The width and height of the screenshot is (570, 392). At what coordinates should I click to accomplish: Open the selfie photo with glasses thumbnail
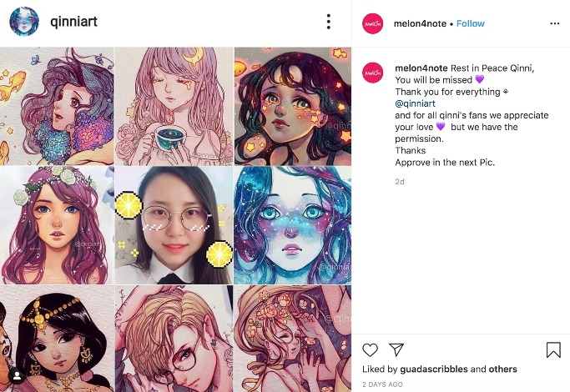174,225
